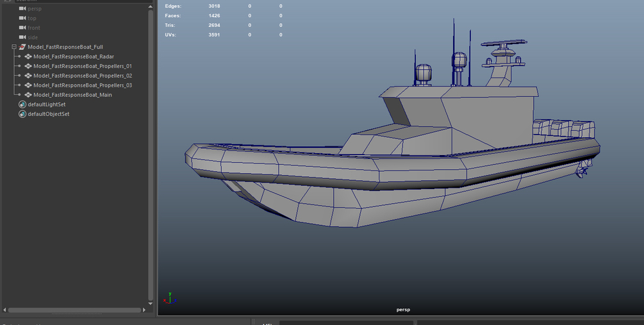644x325 pixels.
Task: Click the defaultObjectSet set icon
Action: [22, 114]
